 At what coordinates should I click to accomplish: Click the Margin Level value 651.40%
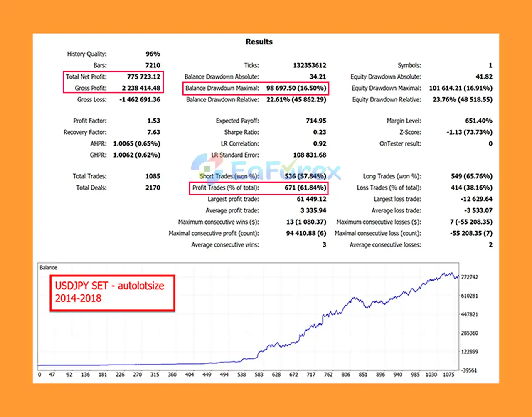pyautogui.click(x=478, y=121)
